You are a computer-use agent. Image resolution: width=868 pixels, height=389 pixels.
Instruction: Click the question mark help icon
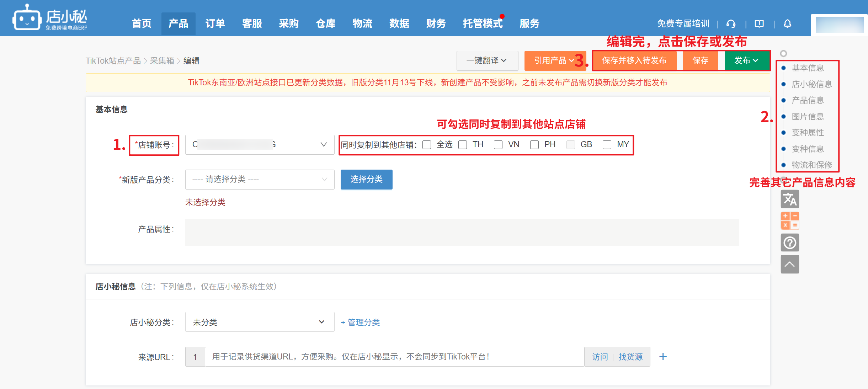click(790, 243)
